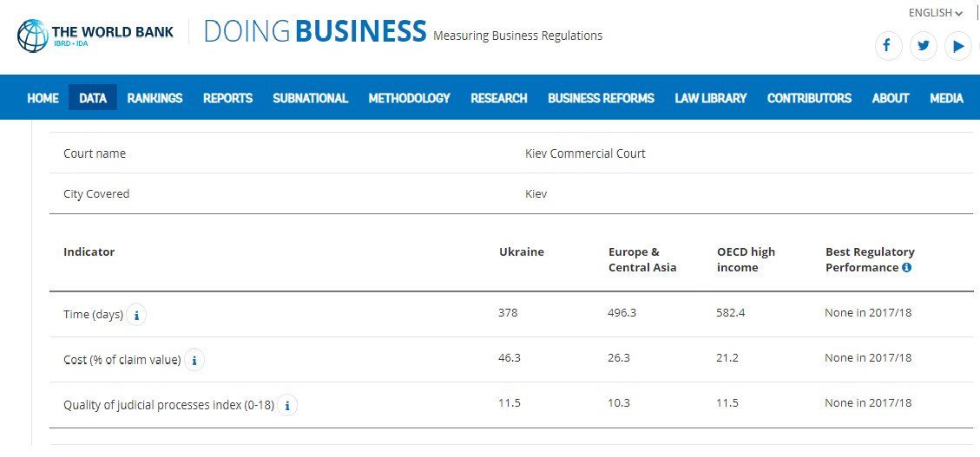This screenshot has width=980, height=457.
Task: Click info icon by Best Regulatory Performance
Action: click(x=906, y=267)
